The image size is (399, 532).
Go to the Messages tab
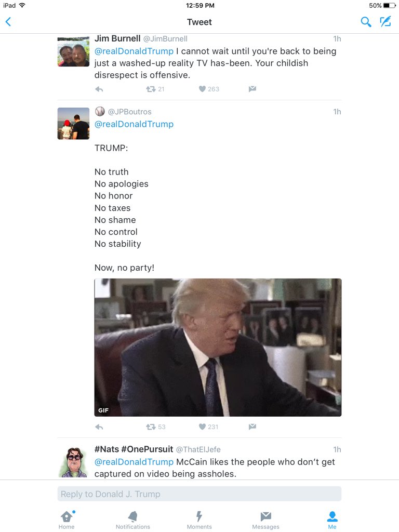265,520
